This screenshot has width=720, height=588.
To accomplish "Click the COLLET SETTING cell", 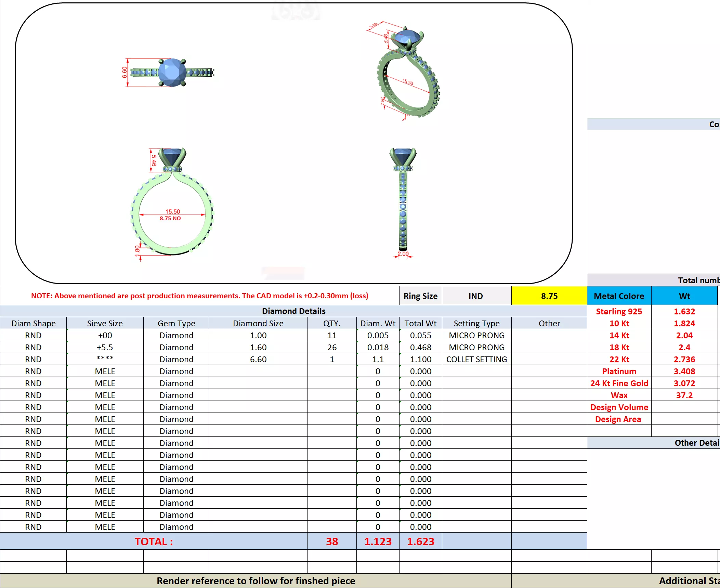I will click(x=476, y=359).
